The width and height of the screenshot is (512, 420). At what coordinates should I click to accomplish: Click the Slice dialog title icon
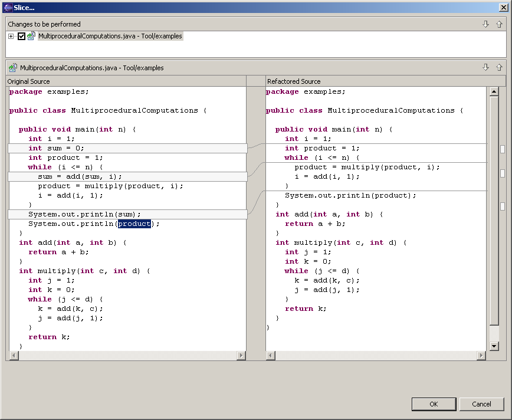point(8,8)
